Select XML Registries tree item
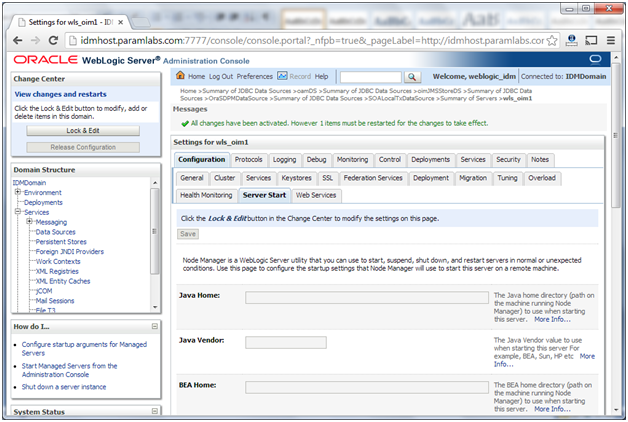This screenshot has width=628, height=422. 57,271
